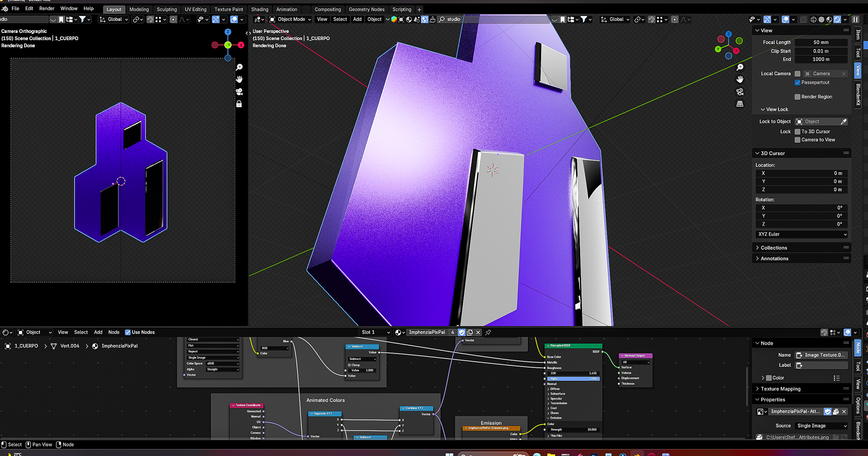The height and width of the screenshot is (456, 868).
Task: Select the pan hand icon in camera view
Action: [x=239, y=79]
